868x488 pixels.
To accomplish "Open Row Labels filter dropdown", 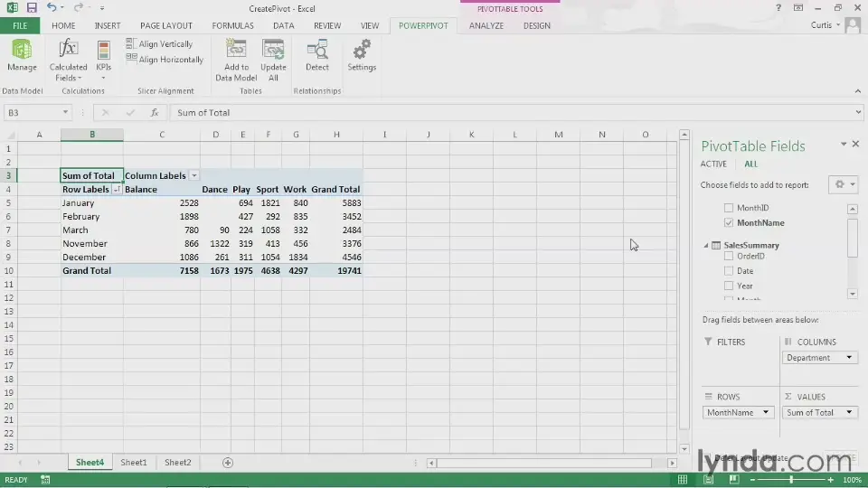I will [x=117, y=189].
